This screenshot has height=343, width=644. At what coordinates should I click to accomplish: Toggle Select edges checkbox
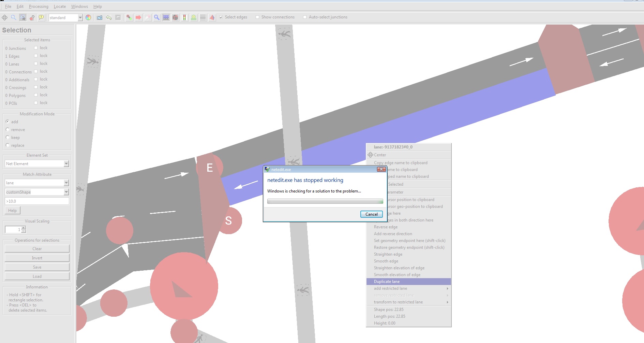pyautogui.click(x=221, y=17)
